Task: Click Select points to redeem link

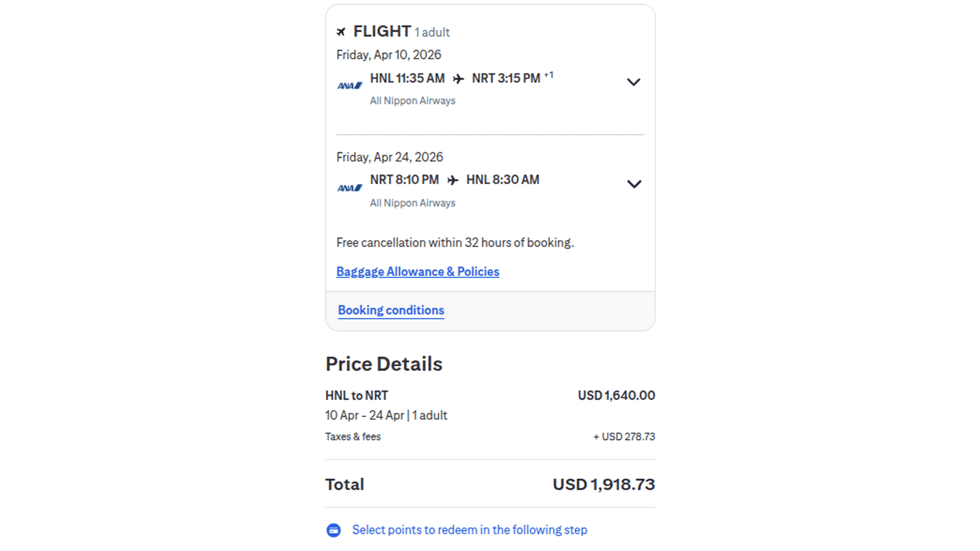Action: (470, 530)
